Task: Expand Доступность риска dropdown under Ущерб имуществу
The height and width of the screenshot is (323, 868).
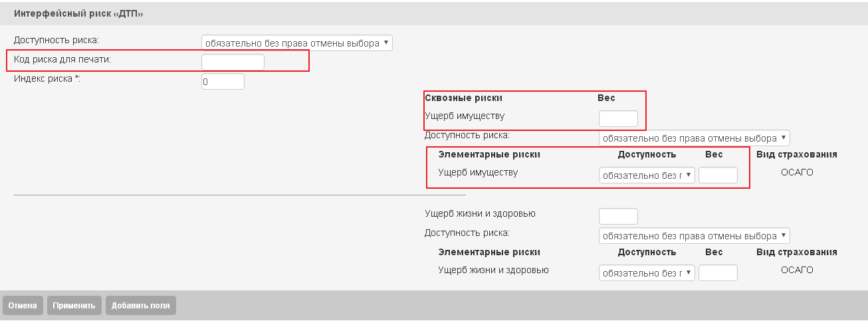Action: (695, 138)
